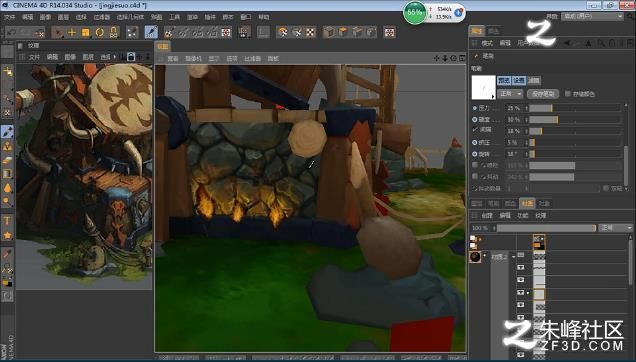The image size is (636, 362).
Task: Click the brush preview thumbnail
Action: 483,87
